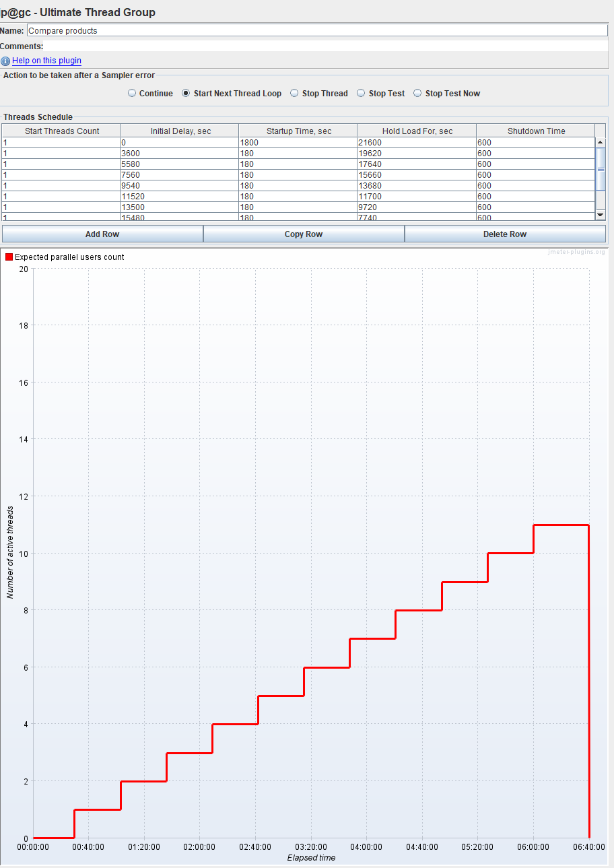Click the Add Row button
614x868 pixels.
[102, 234]
